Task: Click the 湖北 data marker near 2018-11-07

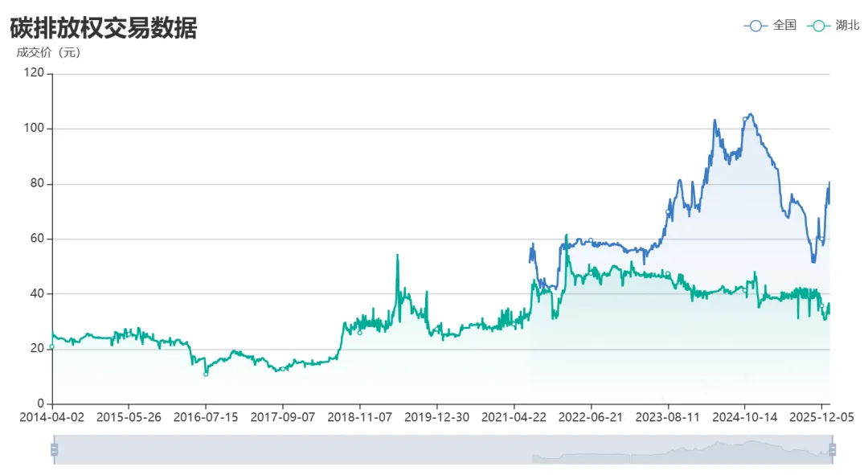Action: 359,332
